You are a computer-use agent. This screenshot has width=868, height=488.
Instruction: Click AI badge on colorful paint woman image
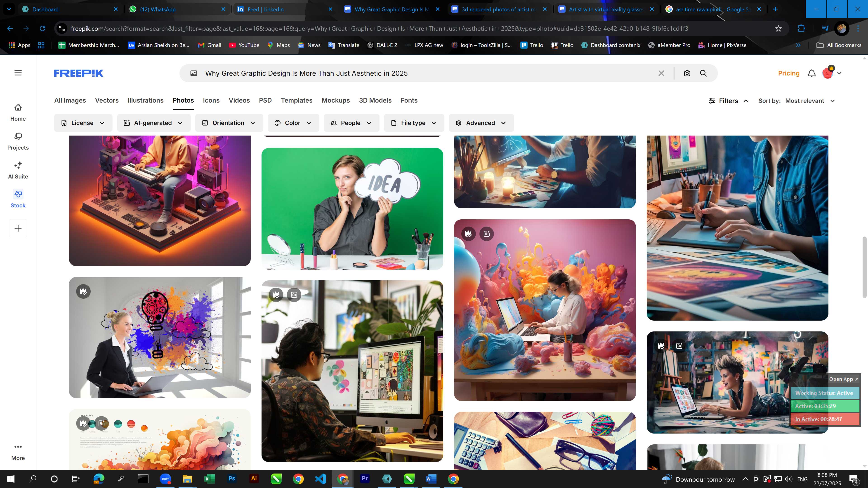pos(487,233)
